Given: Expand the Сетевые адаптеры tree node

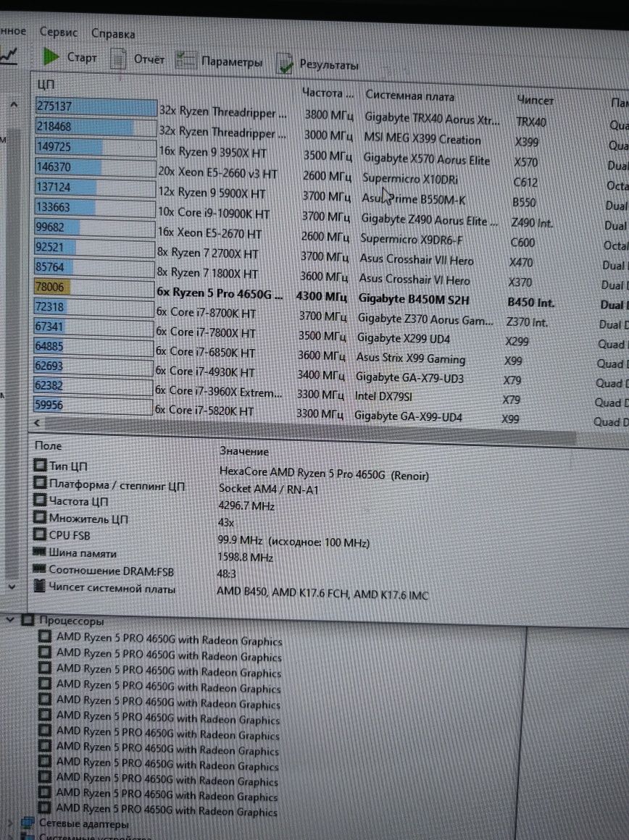Looking at the screenshot, I should point(9,823).
